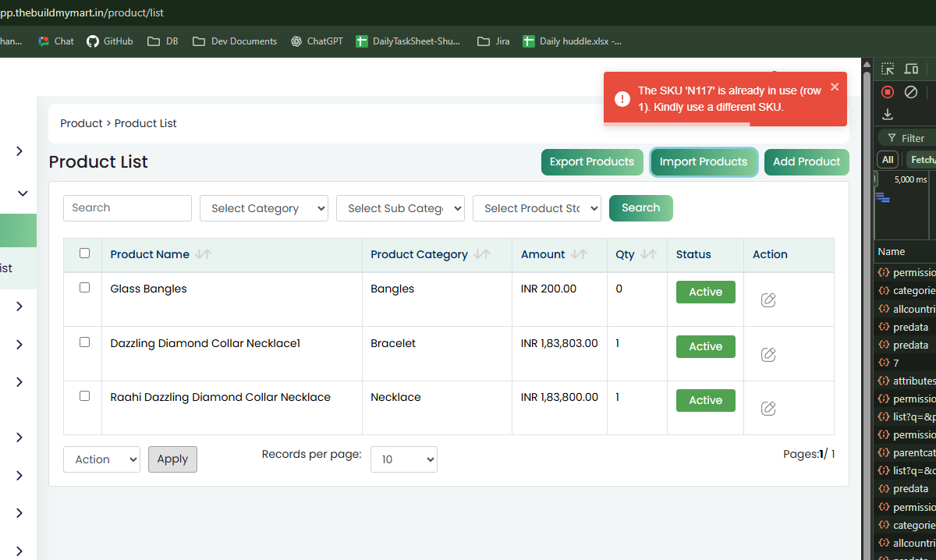The height and width of the screenshot is (560, 936).
Task: Click the Apply button
Action: (x=172, y=459)
